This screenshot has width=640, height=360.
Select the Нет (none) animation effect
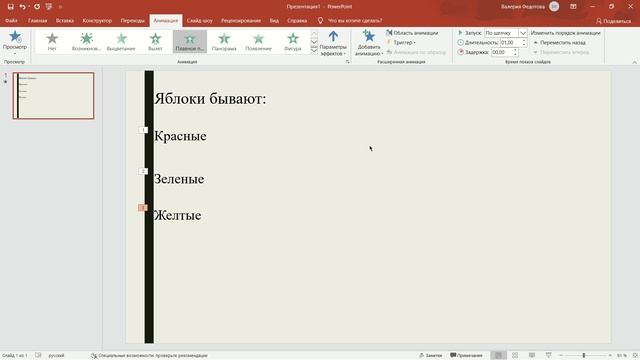[x=52, y=41]
